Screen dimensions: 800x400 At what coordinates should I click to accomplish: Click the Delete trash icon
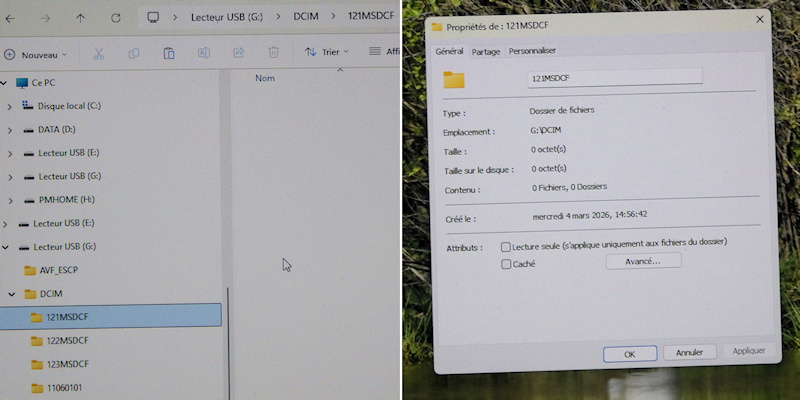273,53
